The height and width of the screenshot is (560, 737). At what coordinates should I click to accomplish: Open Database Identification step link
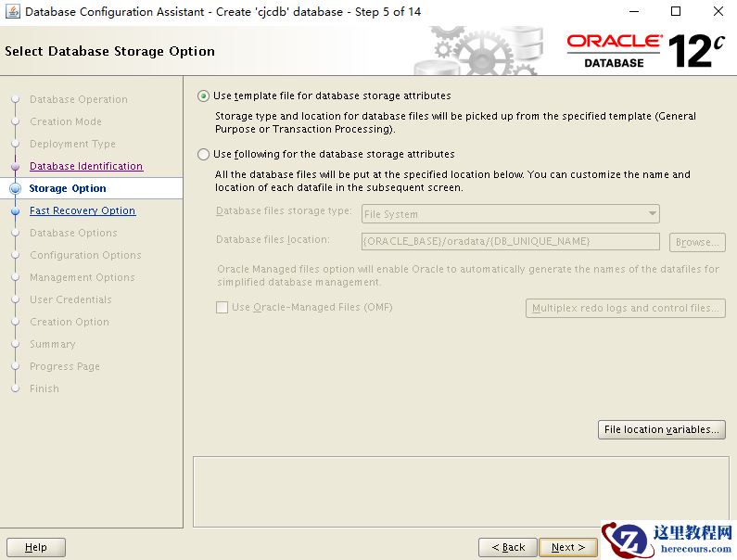coord(86,166)
